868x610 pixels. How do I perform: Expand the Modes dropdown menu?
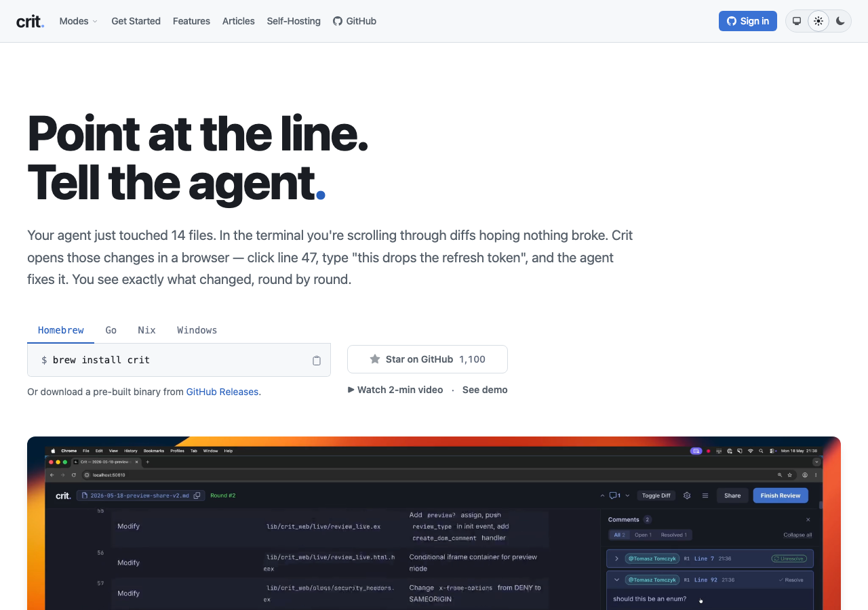[79, 21]
